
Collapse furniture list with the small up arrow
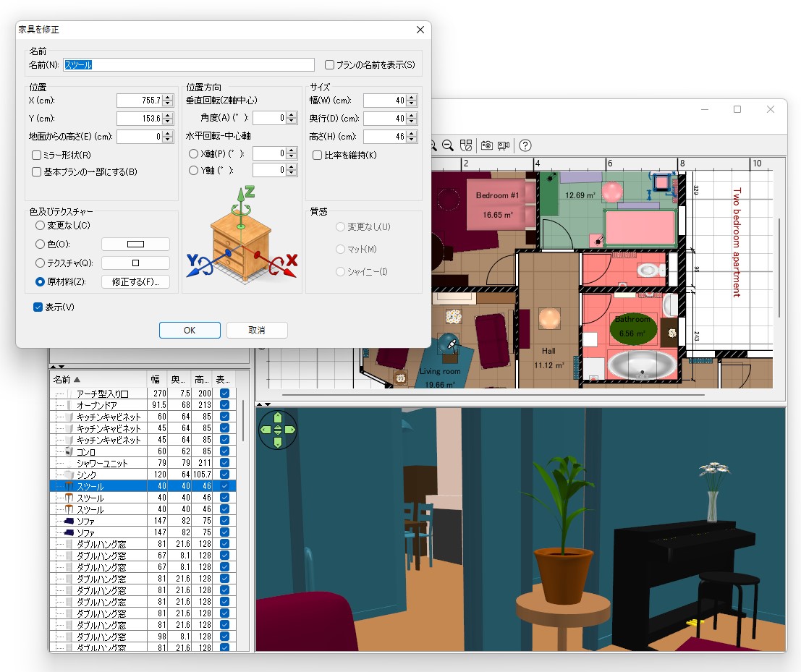(x=53, y=367)
